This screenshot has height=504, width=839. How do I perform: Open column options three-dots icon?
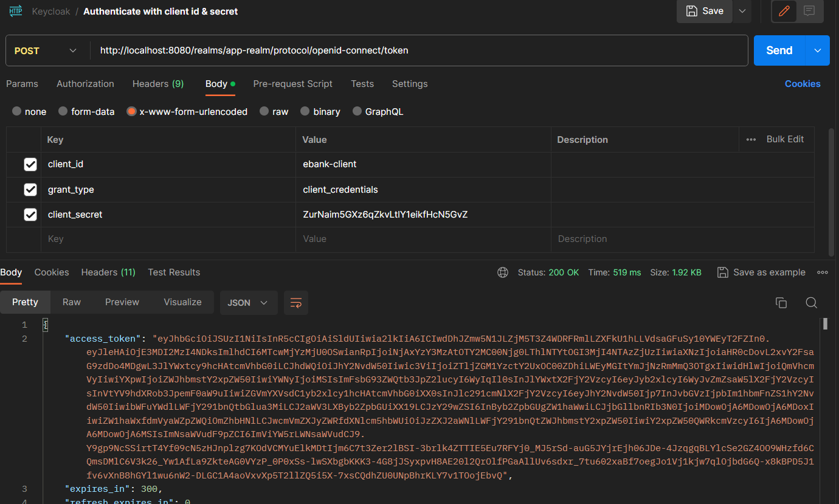pos(751,139)
